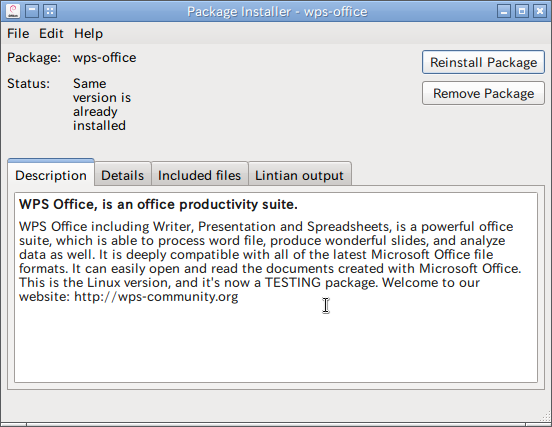The height and width of the screenshot is (427, 552).
Task: Close the Package Installer window
Action: (540, 11)
